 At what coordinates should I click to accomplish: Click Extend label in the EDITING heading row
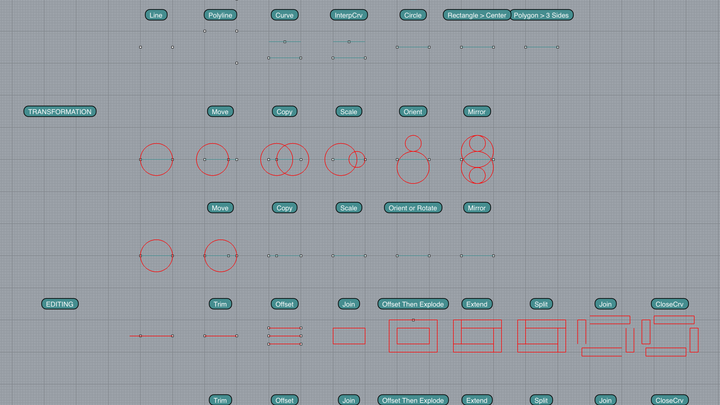pyautogui.click(x=477, y=304)
